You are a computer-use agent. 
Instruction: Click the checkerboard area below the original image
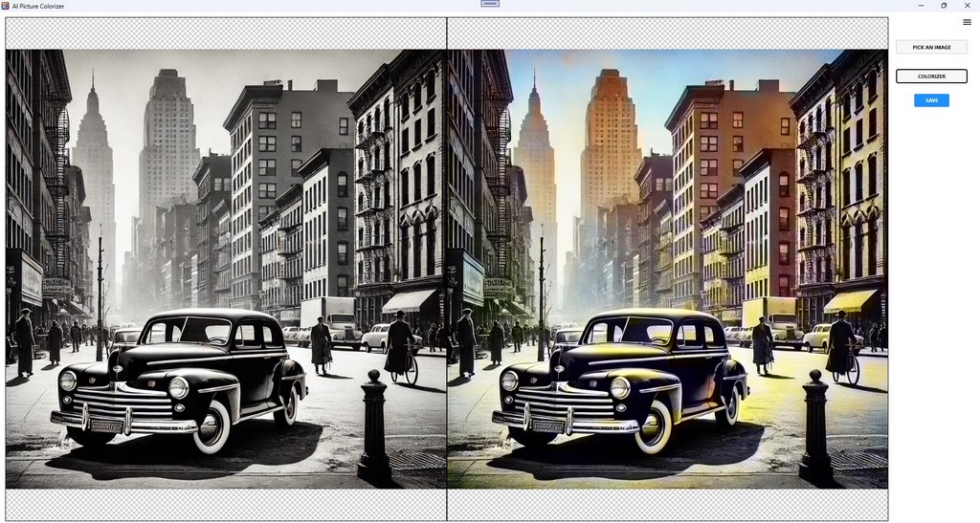pyautogui.click(x=226, y=504)
